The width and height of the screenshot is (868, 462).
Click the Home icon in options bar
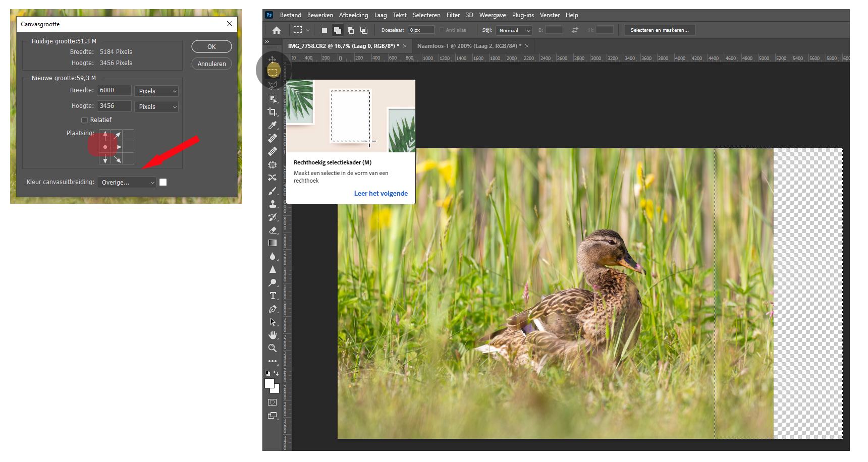coord(277,30)
